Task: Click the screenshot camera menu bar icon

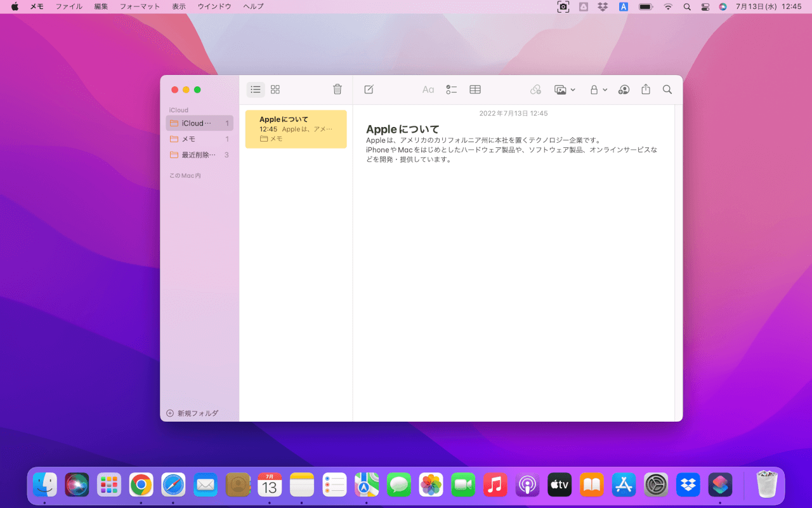Action: (x=563, y=6)
